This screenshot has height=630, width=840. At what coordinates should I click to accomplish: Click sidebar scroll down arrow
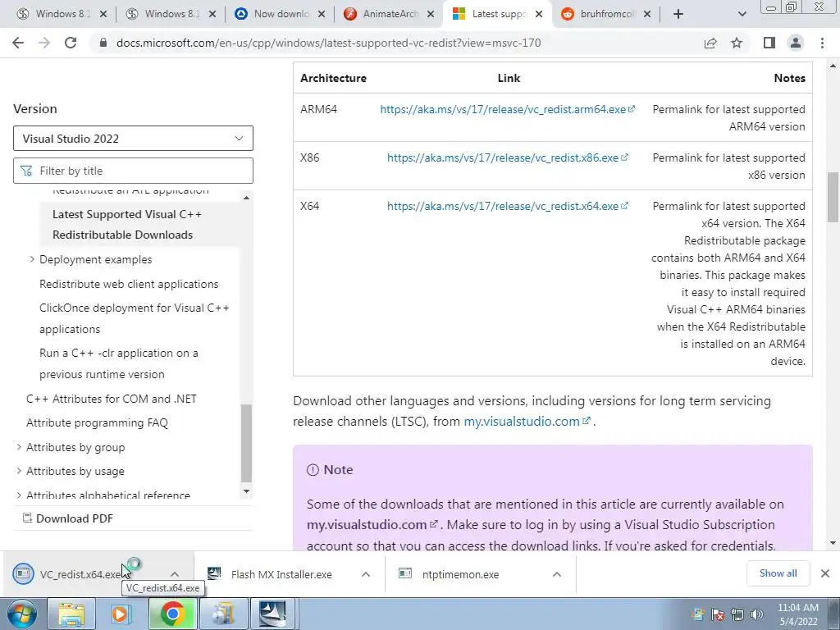click(x=246, y=491)
